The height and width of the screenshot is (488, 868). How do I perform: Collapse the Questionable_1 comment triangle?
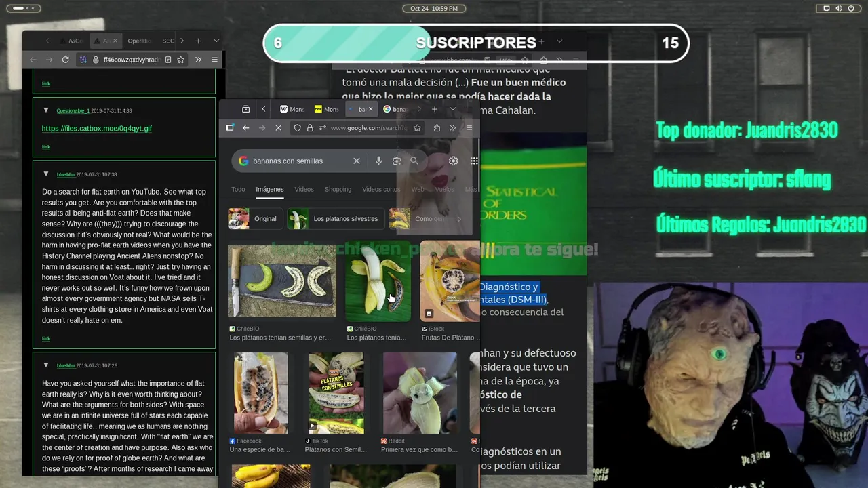coord(46,110)
